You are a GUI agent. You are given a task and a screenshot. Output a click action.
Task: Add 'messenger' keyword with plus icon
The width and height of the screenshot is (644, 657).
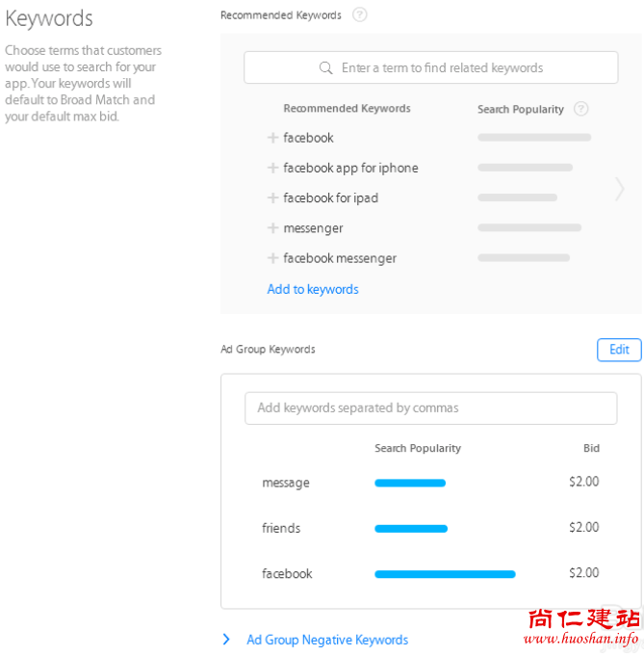click(x=272, y=228)
